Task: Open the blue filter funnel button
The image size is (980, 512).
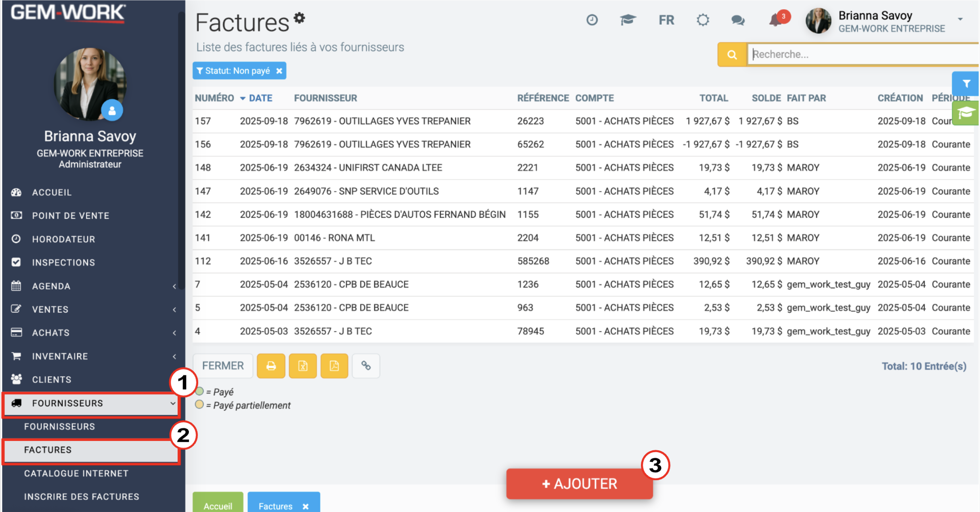Action: 966,84
